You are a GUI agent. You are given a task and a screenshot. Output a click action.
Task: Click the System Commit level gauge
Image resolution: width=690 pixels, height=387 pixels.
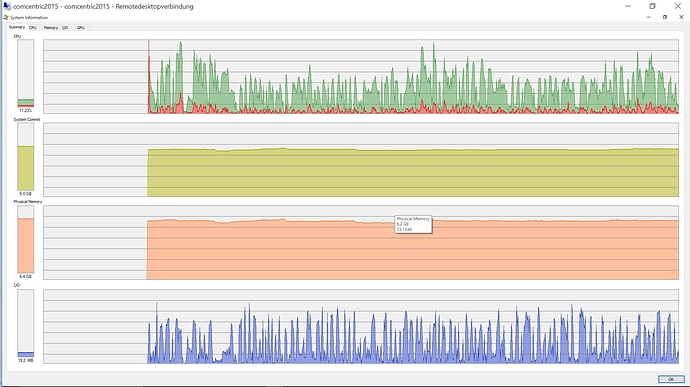coord(26,156)
